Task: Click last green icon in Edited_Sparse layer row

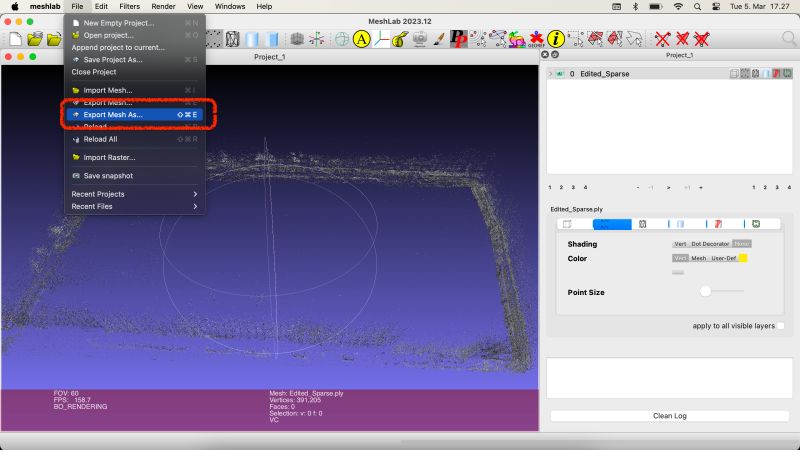Action: pyautogui.click(x=787, y=73)
